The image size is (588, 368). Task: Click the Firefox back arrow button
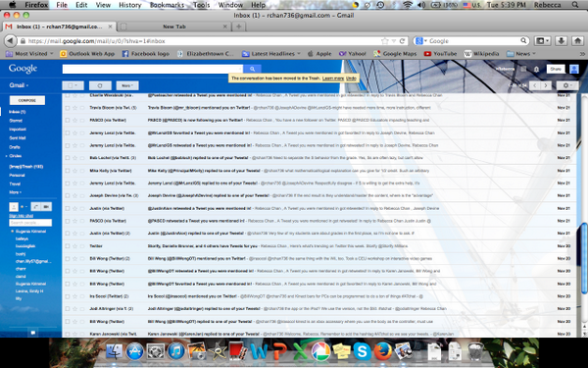coord(10,41)
